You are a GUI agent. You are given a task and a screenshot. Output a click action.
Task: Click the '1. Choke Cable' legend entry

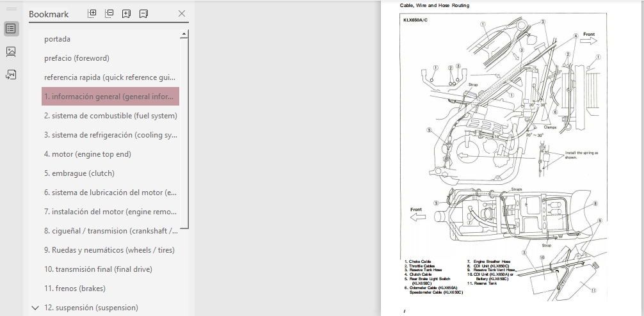click(x=417, y=262)
